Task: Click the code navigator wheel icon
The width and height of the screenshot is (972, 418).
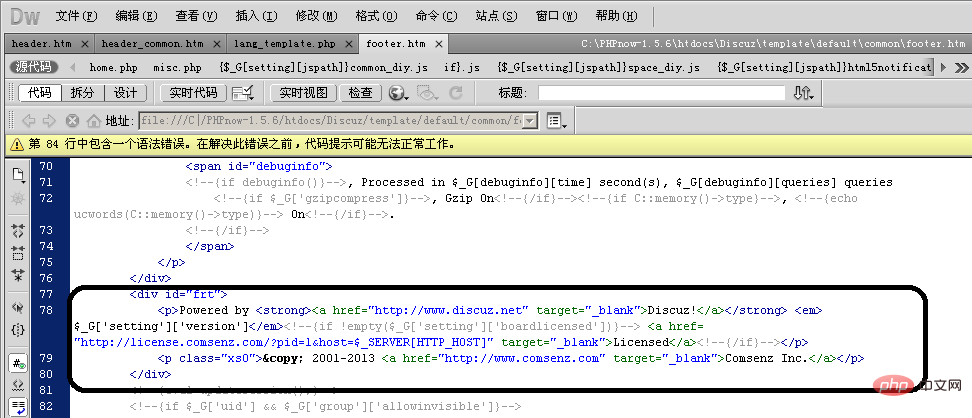Action: (18, 198)
